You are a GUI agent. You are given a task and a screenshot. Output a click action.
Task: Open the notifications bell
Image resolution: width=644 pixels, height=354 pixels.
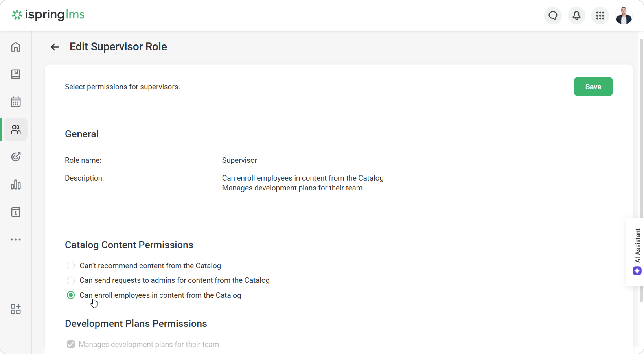coord(576,16)
